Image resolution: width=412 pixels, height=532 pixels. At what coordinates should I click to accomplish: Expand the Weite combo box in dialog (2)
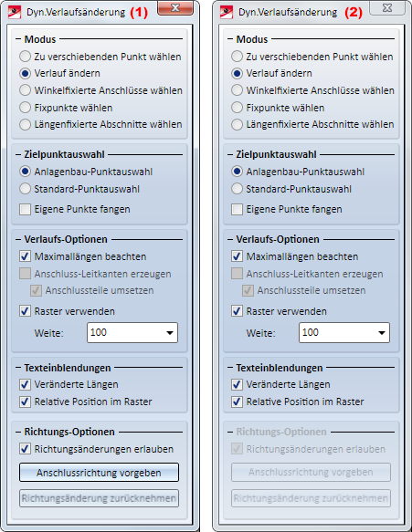382,333
